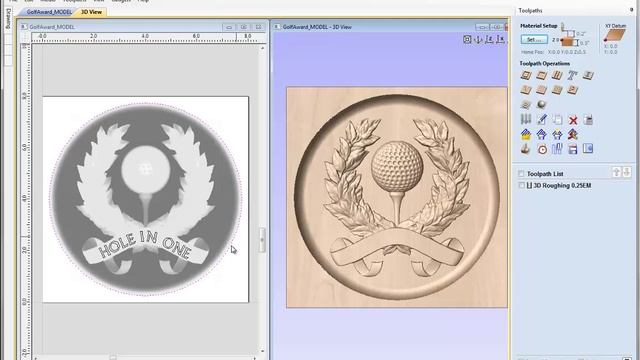
Task: Click the toolpath tiling icon beside the clock
Action: click(557, 149)
